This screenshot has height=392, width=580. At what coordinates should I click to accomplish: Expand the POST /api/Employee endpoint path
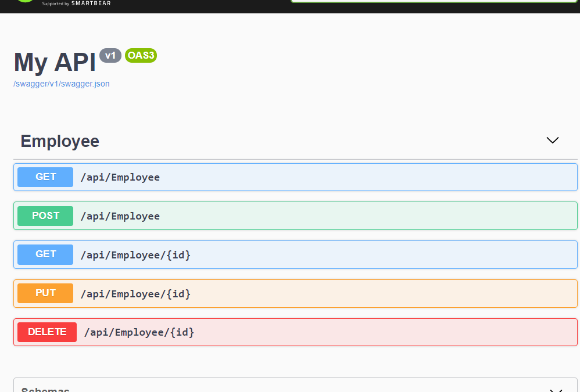coord(120,216)
